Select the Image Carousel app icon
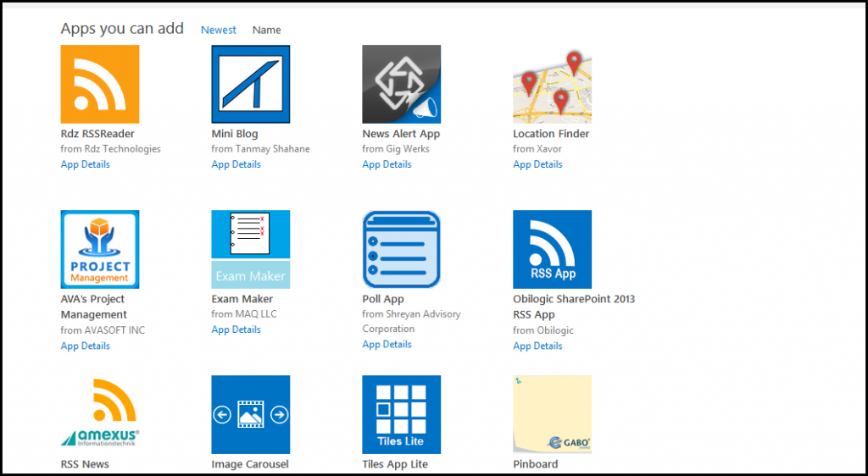Image resolution: width=868 pixels, height=476 pixels. click(x=251, y=415)
